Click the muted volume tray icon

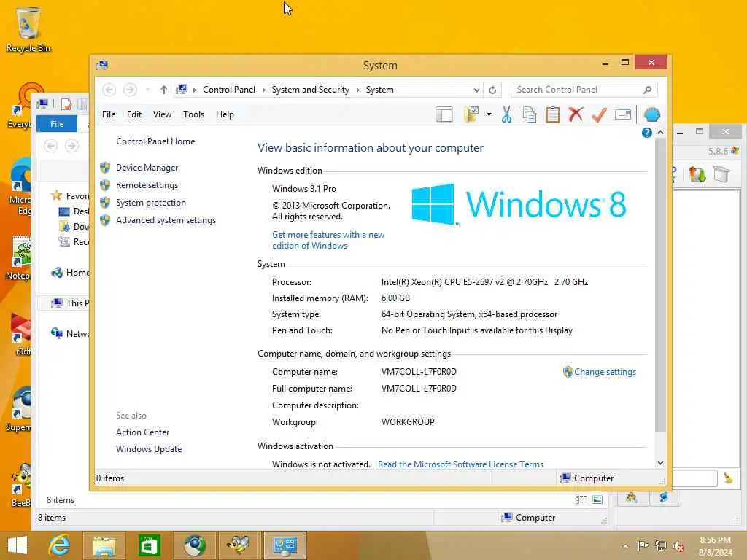point(678,545)
